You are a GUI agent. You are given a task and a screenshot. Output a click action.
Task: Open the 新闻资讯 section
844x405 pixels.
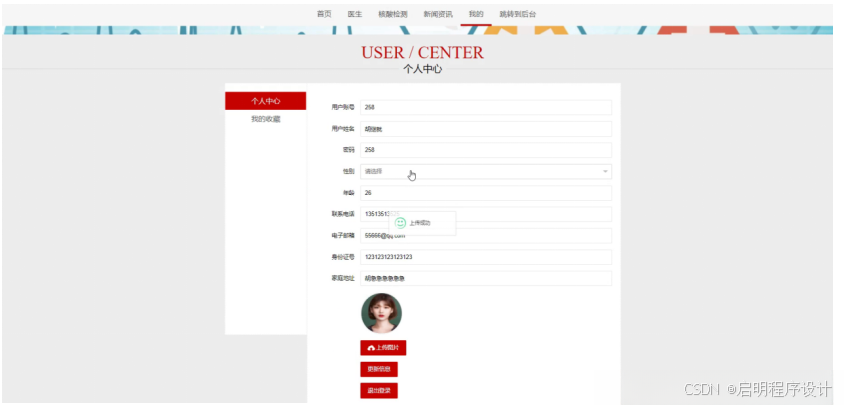click(x=438, y=14)
